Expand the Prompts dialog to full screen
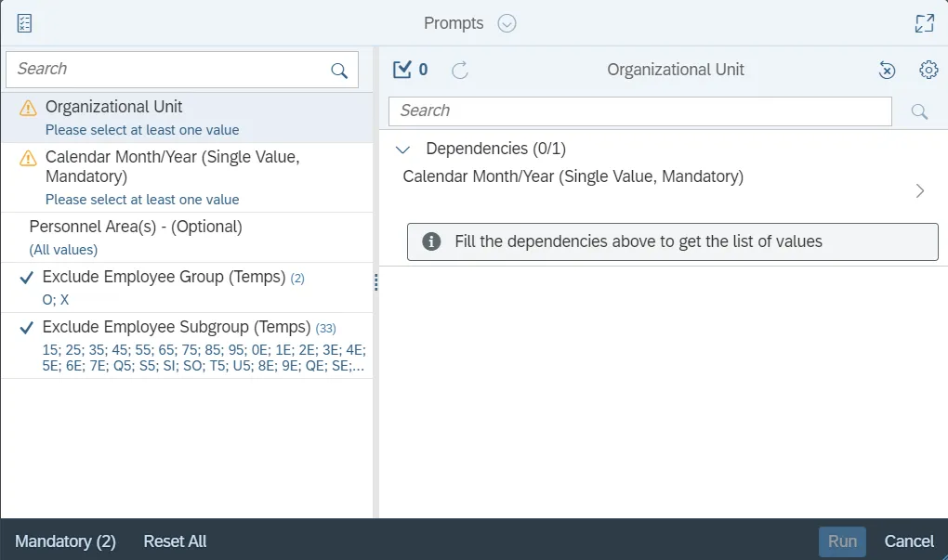This screenshot has height=560, width=948. (924, 23)
